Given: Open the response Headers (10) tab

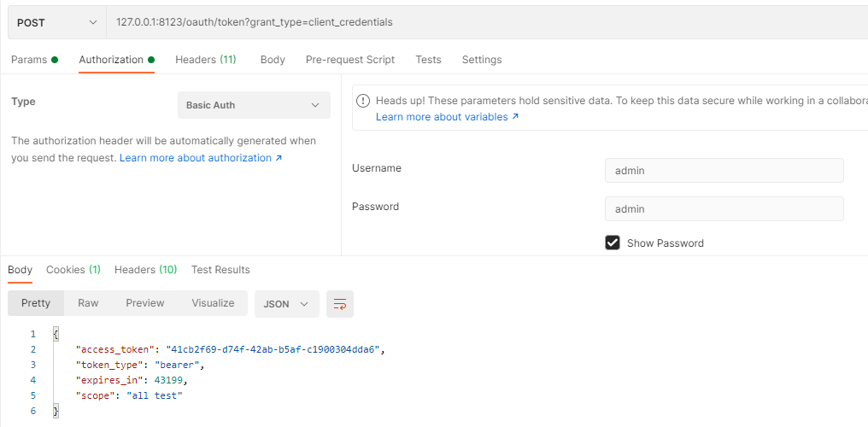Looking at the screenshot, I should click(x=145, y=270).
